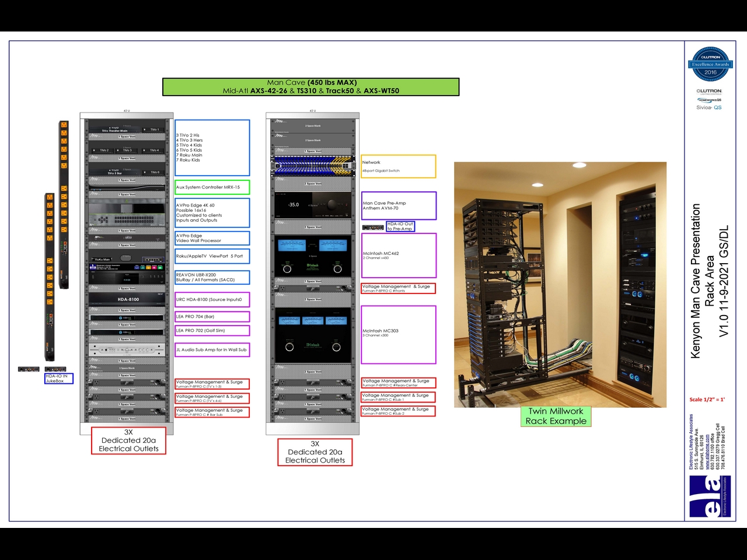Screen dimensions: 747x560
Task: Select the green Man Cave 450 lbs MAX title box
Action: [311, 87]
